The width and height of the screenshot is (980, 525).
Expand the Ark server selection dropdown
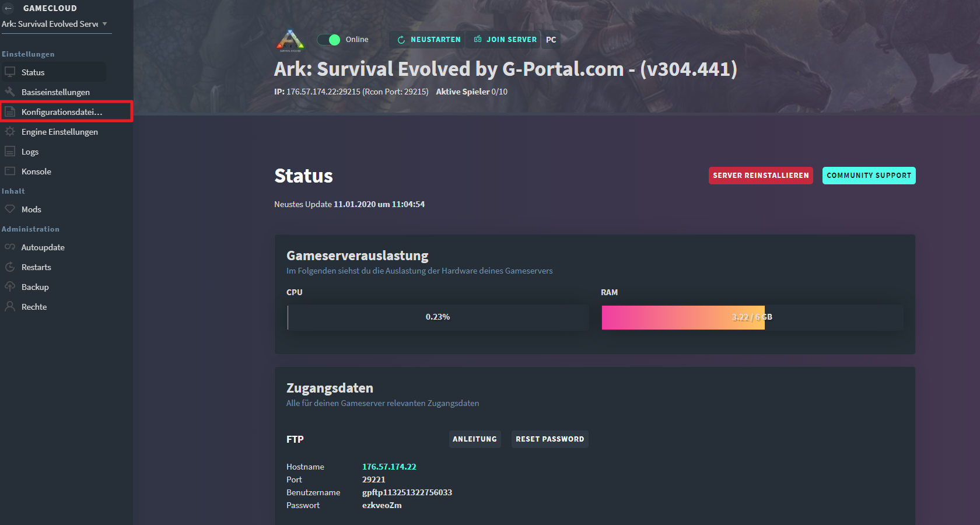point(104,24)
